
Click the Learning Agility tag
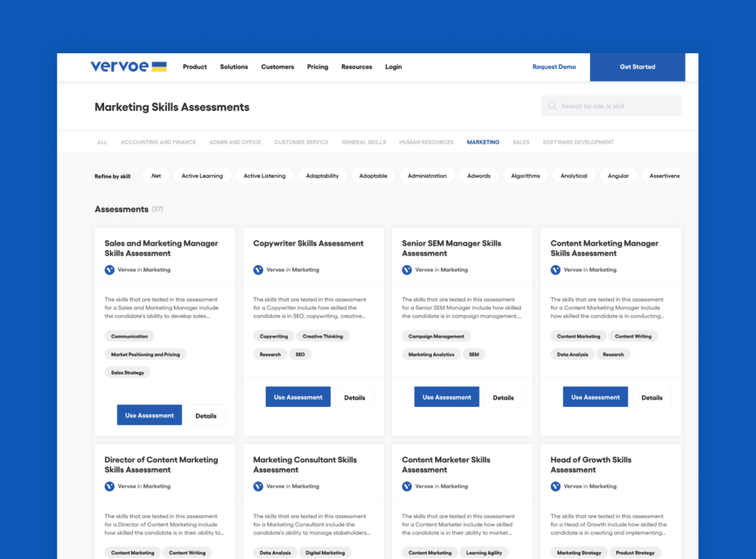click(484, 553)
